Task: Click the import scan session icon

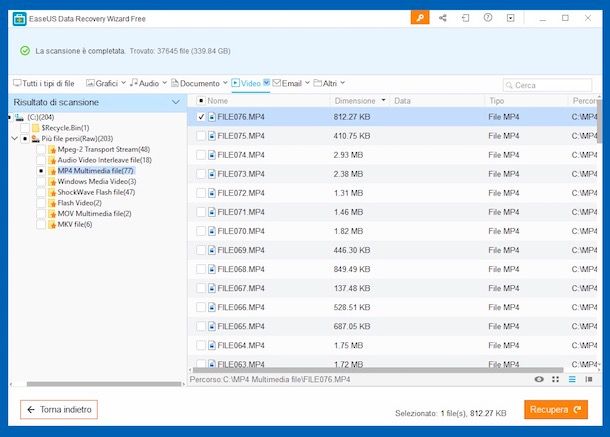Action: coord(465,18)
